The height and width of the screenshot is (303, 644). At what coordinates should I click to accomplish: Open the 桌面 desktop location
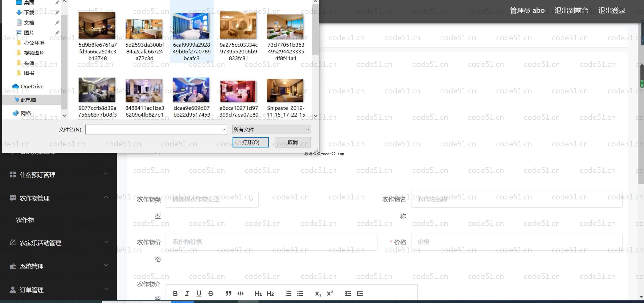click(x=29, y=3)
